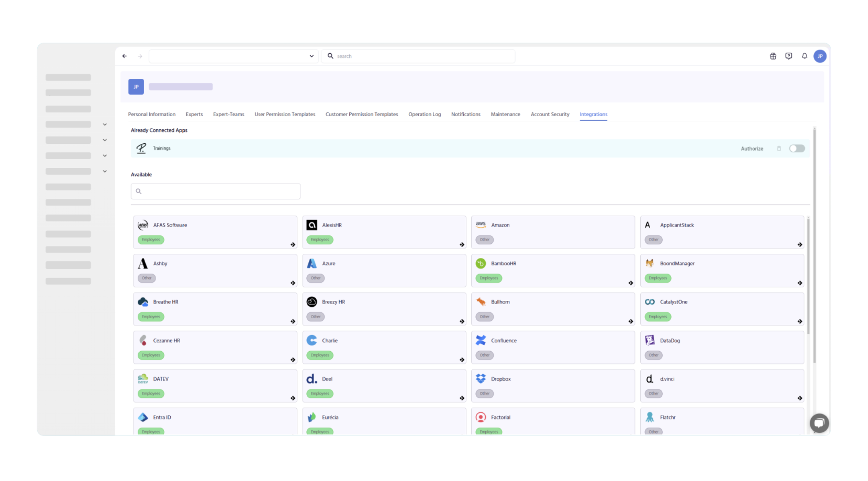Select the Integrations tab
Image resolution: width=868 pixels, height=481 pixels.
(594, 114)
